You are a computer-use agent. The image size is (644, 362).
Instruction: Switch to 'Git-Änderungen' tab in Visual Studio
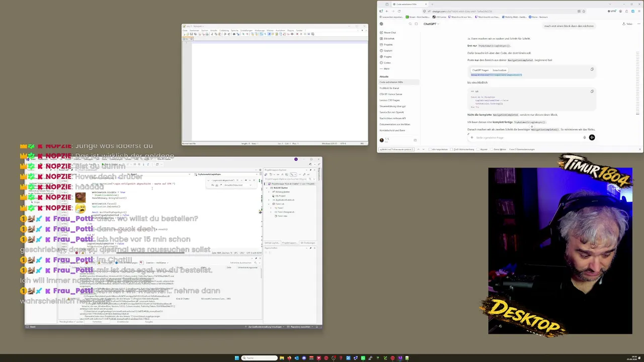(308, 243)
